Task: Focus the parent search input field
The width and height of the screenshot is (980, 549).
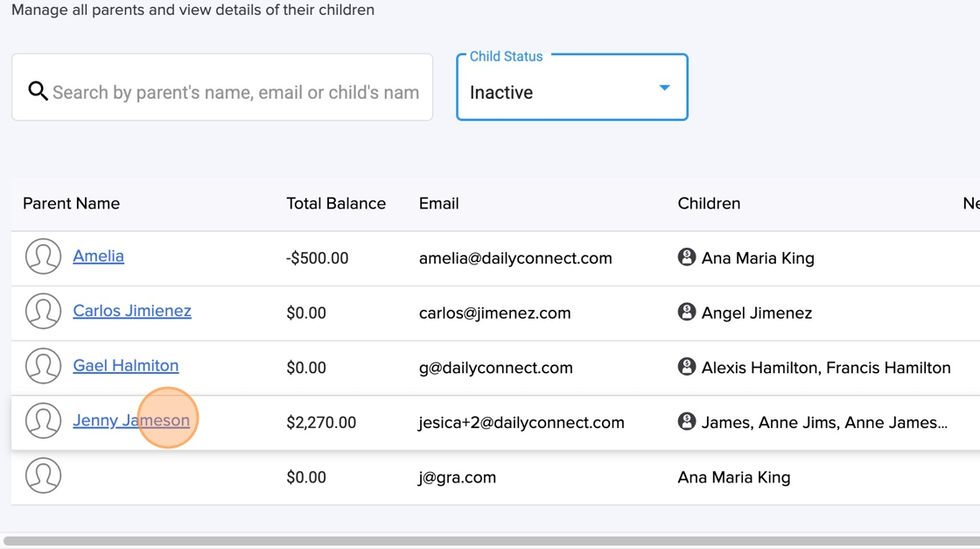Action: 236,92
